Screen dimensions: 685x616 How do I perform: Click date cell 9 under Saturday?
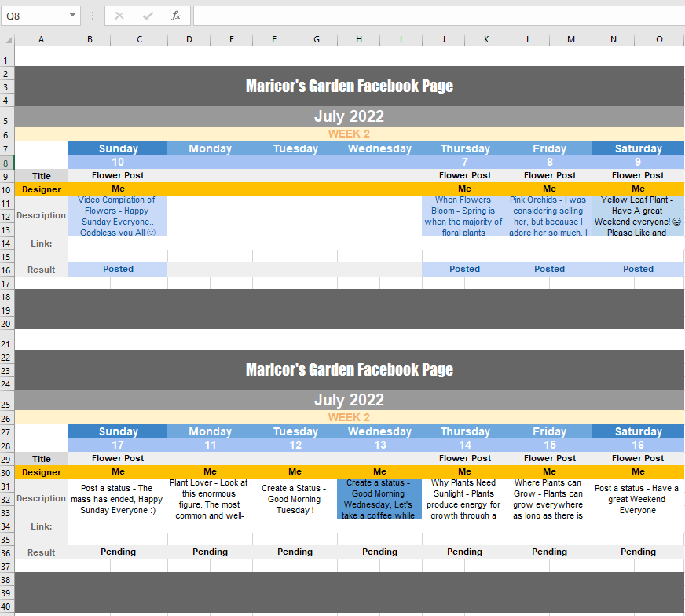click(638, 162)
